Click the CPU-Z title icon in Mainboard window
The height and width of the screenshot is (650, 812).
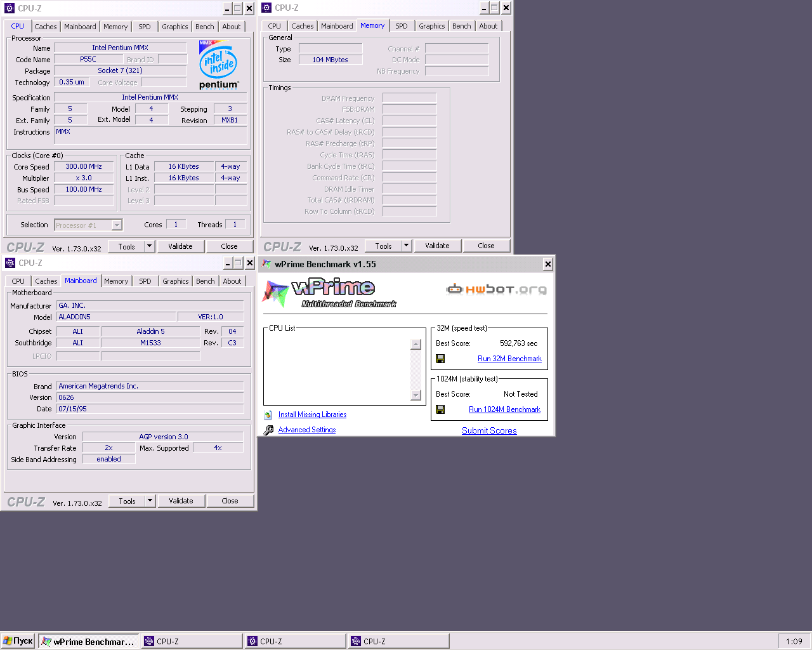(x=10, y=263)
